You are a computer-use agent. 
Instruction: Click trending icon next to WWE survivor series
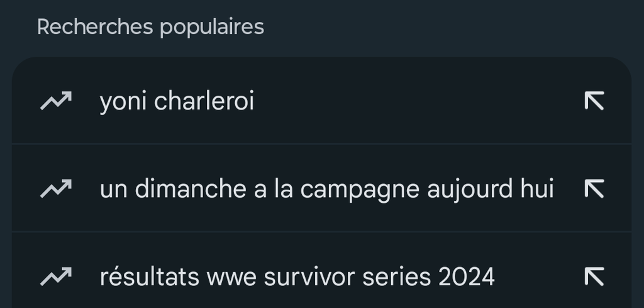point(56,277)
